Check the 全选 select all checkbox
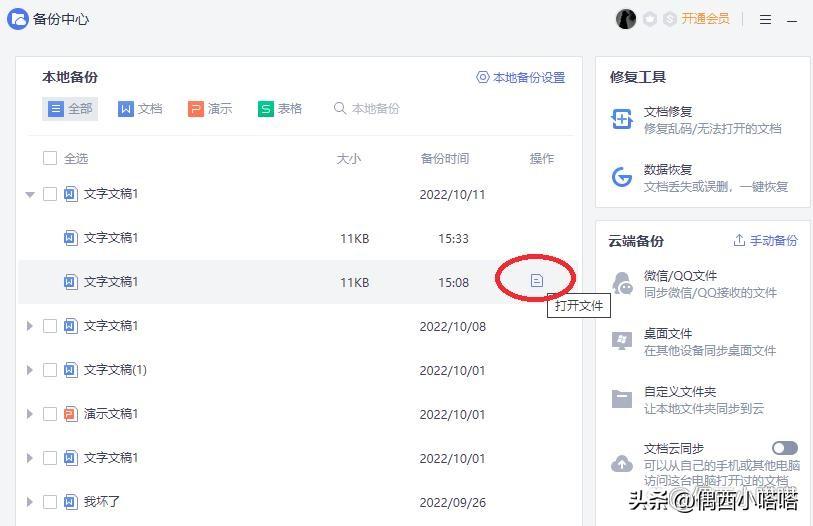The width and height of the screenshot is (813, 526). coord(50,158)
